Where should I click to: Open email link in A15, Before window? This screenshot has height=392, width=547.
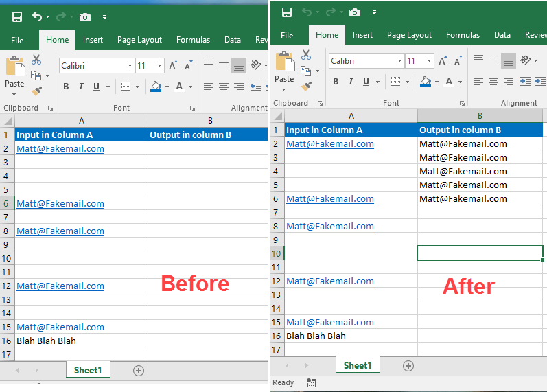pyautogui.click(x=60, y=327)
